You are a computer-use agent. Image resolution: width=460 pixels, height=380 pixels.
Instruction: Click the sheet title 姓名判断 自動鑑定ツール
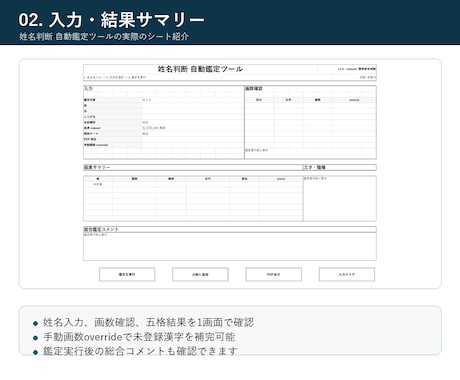(x=200, y=69)
